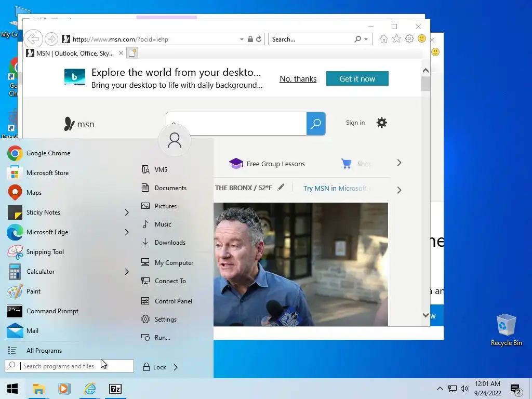Open media player from taskbar
The height and width of the screenshot is (399, 532).
pos(64,389)
